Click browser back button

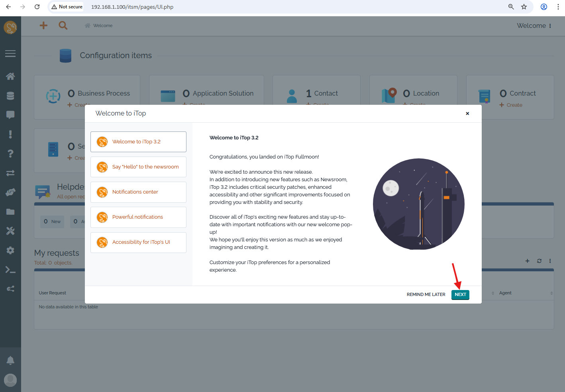click(x=8, y=7)
